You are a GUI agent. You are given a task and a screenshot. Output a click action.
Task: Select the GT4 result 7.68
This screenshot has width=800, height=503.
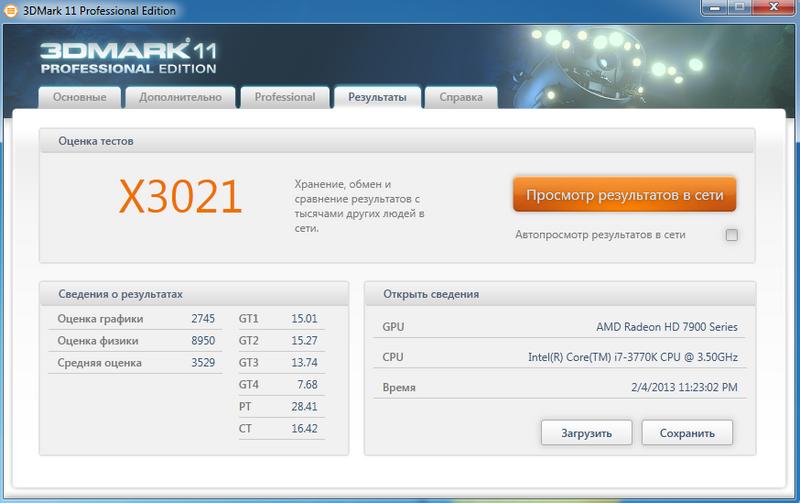coord(307,385)
